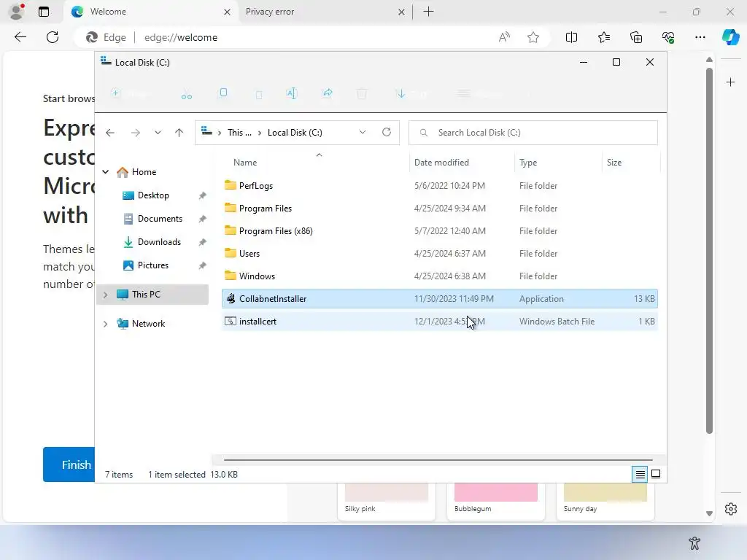Viewport: 747px width, 560px height.
Task: Click the horizontal scrollbar in Explorer file list
Action: [x=438, y=460]
